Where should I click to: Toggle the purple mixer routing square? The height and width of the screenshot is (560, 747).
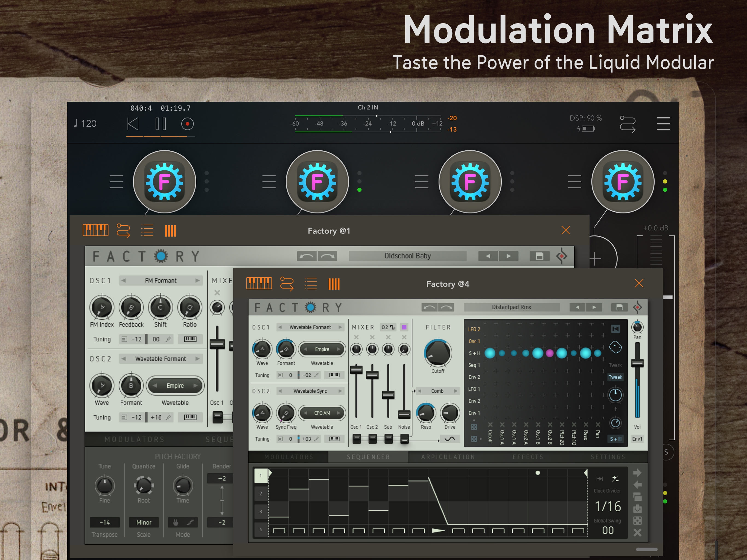(404, 327)
